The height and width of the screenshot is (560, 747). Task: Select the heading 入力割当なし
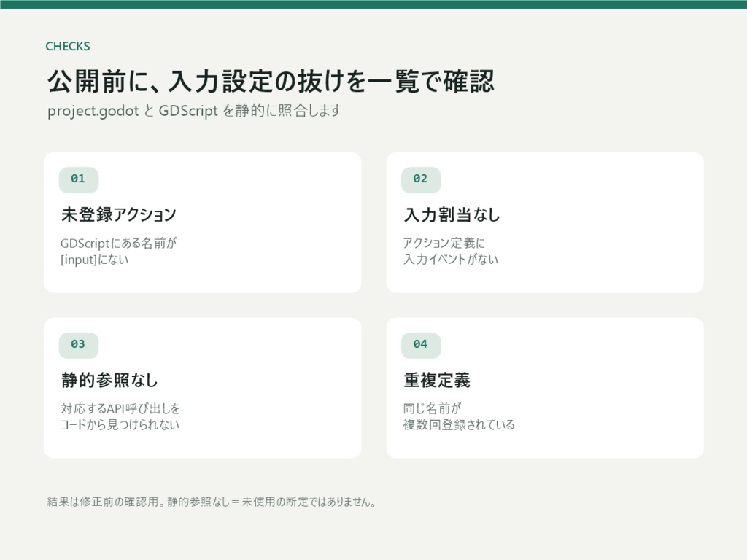click(x=452, y=215)
